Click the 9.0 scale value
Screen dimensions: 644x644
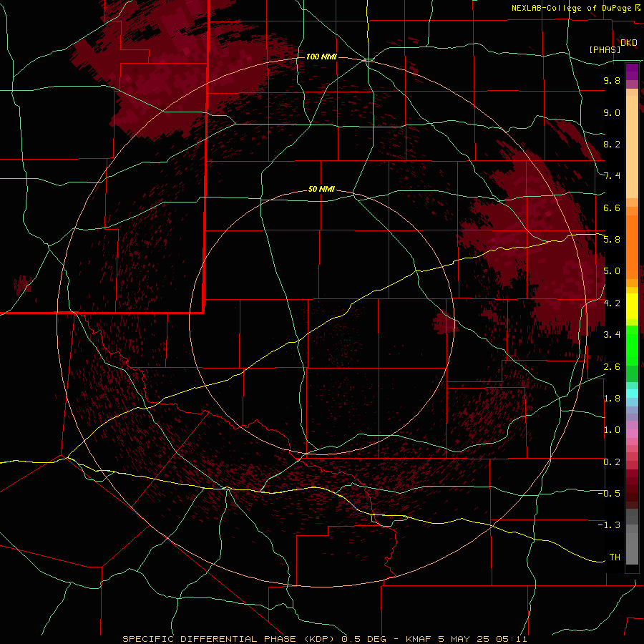tap(612, 112)
